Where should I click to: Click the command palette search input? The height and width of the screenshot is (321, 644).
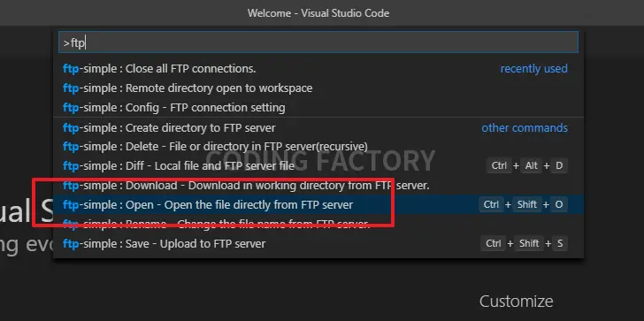click(318, 42)
